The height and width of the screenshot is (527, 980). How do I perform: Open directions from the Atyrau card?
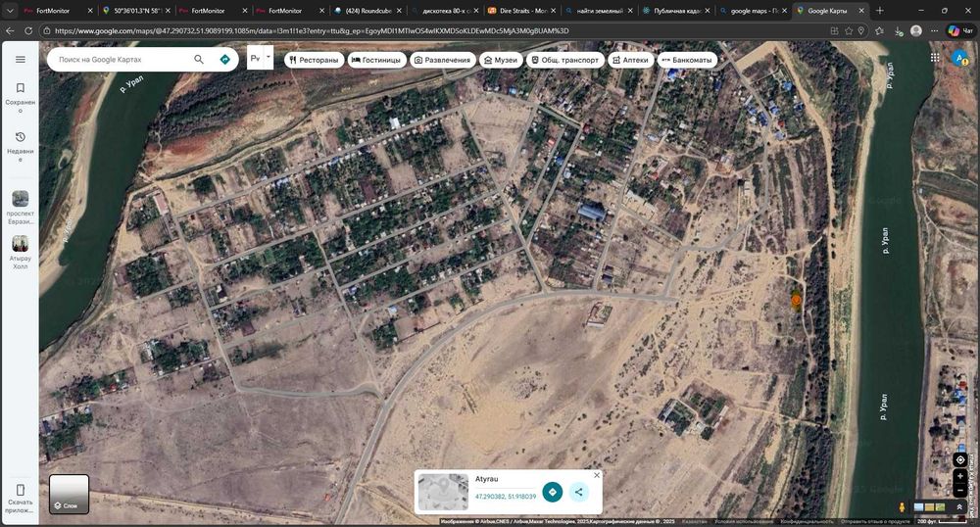click(552, 492)
